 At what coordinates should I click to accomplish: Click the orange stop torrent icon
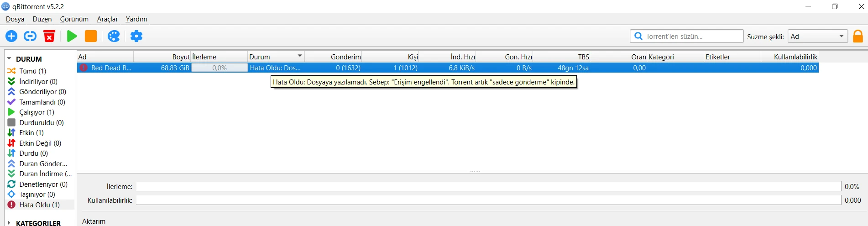pyautogui.click(x=91, y=36)
